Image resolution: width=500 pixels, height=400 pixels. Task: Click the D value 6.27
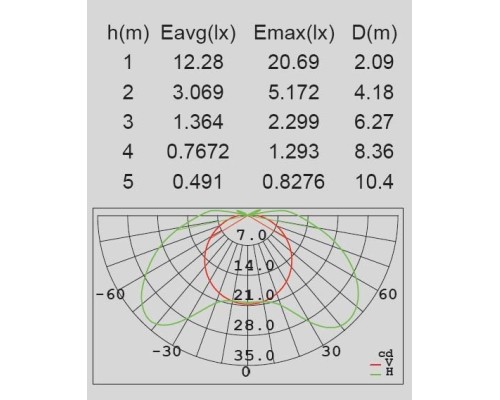(x=374, y=122)
